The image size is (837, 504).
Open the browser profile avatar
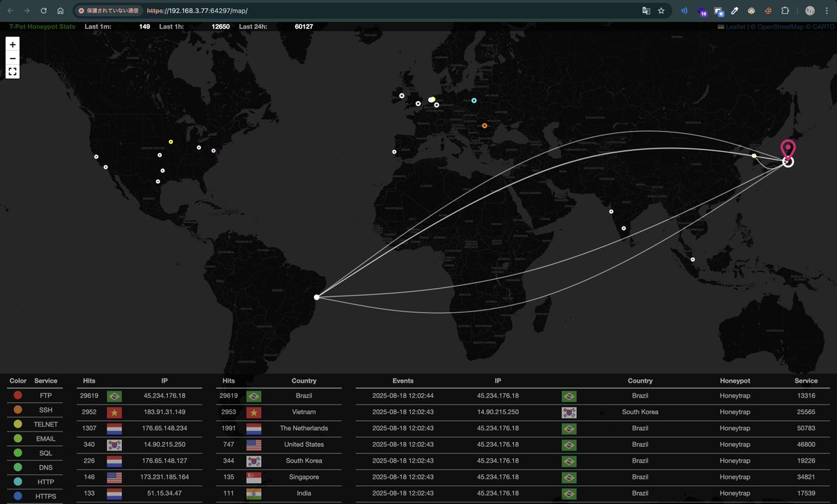[x=810, y=11]
